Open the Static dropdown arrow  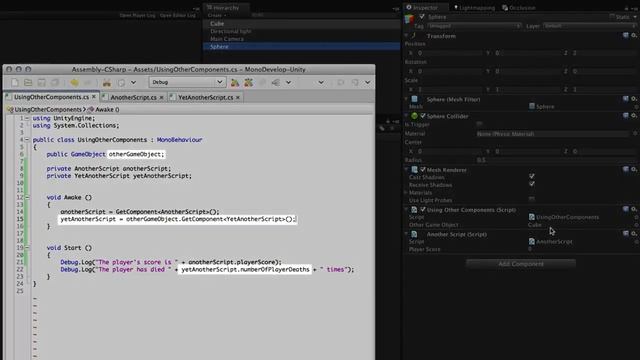point(635,17)
